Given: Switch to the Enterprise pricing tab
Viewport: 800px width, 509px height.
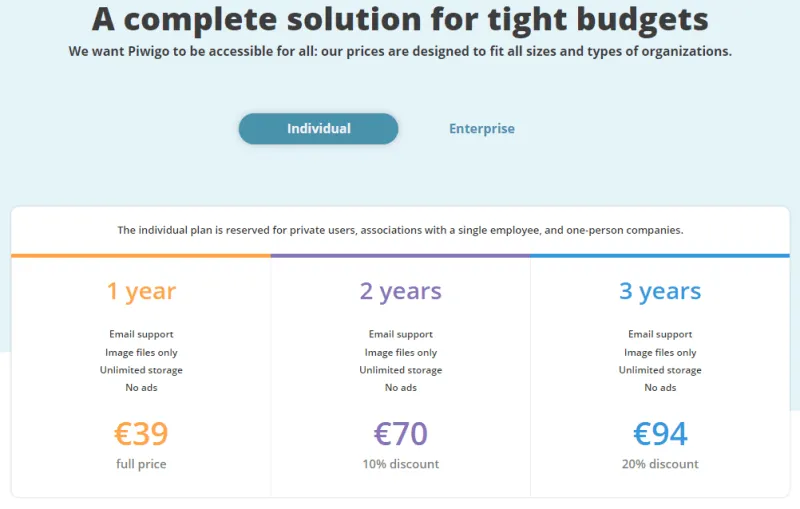Looking at the screenshot, I should coord(481,129).
